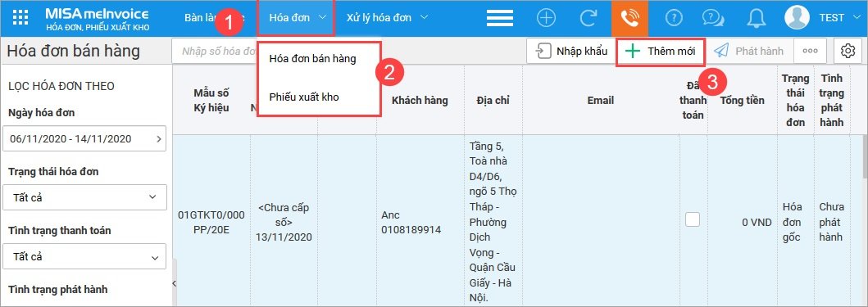This screenshot has height=307, width=868.
Task: Click the Nhập khẩu button
Action: tap(570, 52)
